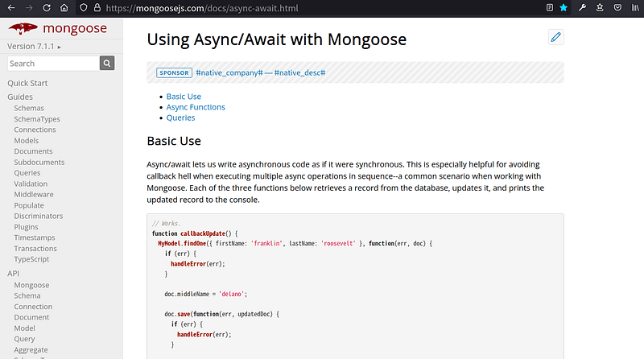Click the pencil edit page icon
This screenshot has height=359, width=644.
coord(555,37)
